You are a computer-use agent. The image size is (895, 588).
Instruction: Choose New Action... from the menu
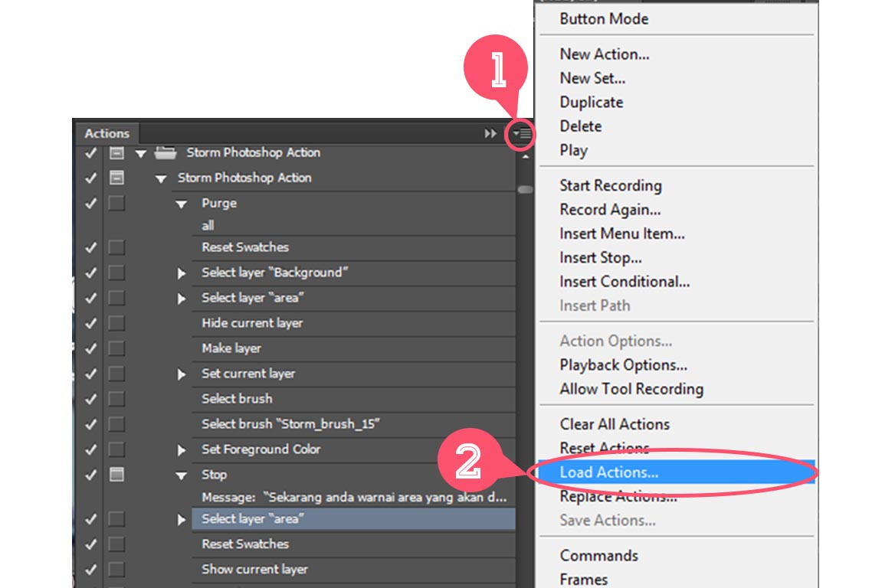(605, 54)
